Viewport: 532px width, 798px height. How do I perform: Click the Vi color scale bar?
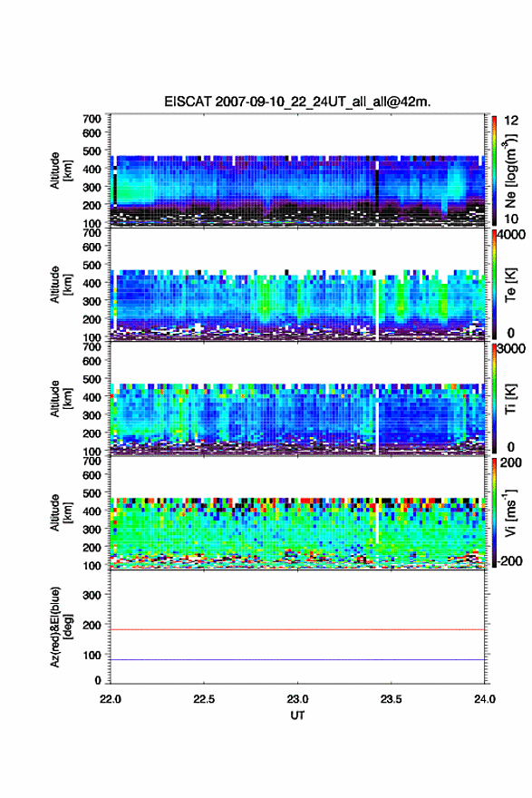point(494,512)
